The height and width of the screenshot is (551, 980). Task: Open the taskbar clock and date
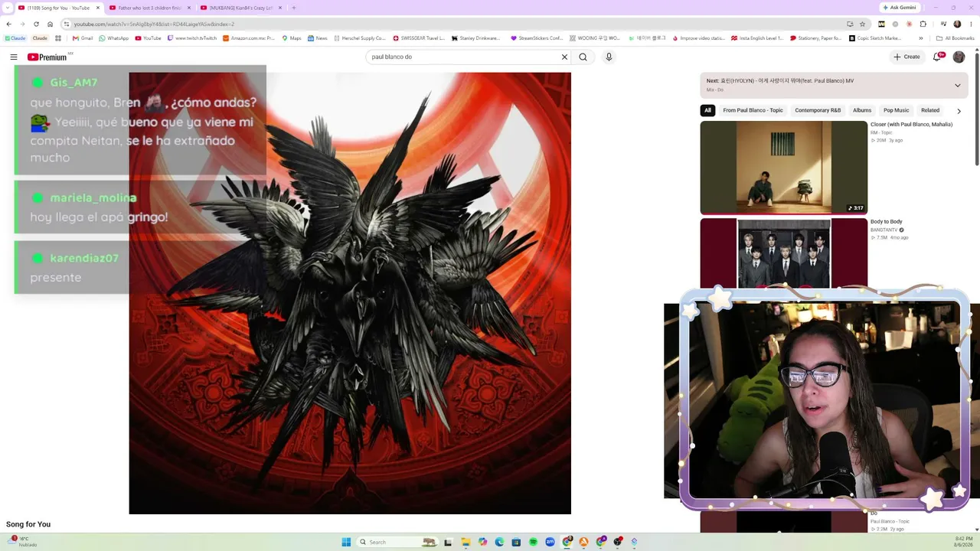(963, 542)
